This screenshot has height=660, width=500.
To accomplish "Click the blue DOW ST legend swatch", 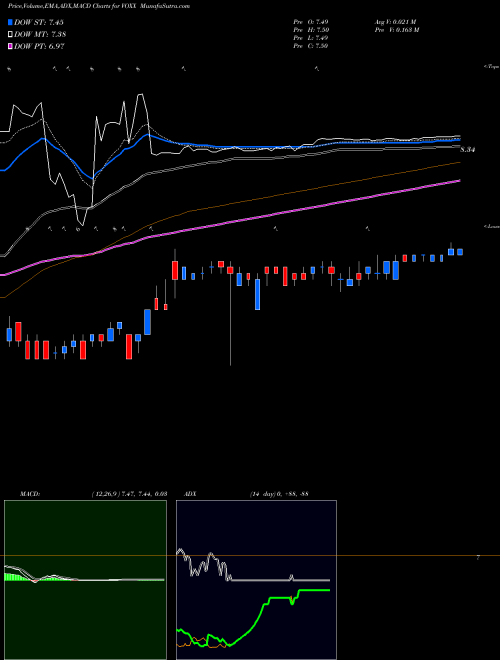I will point(10,22).
